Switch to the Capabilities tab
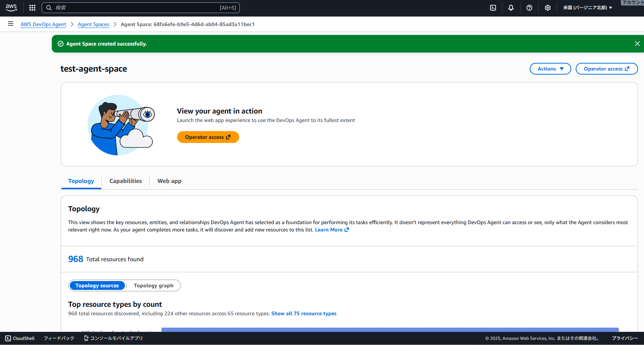Image resolution: width=644 pixels, height=345 pixels. click(126, 181)
